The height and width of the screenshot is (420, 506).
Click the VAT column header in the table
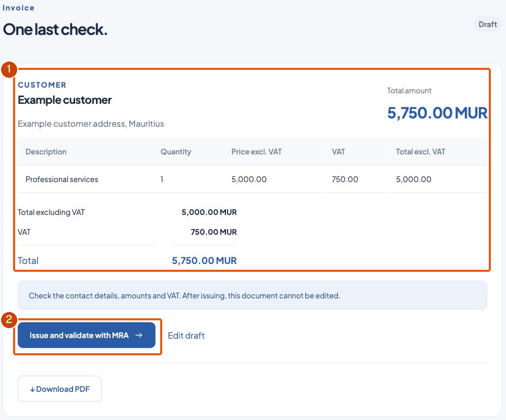click(x=338, y=152)
